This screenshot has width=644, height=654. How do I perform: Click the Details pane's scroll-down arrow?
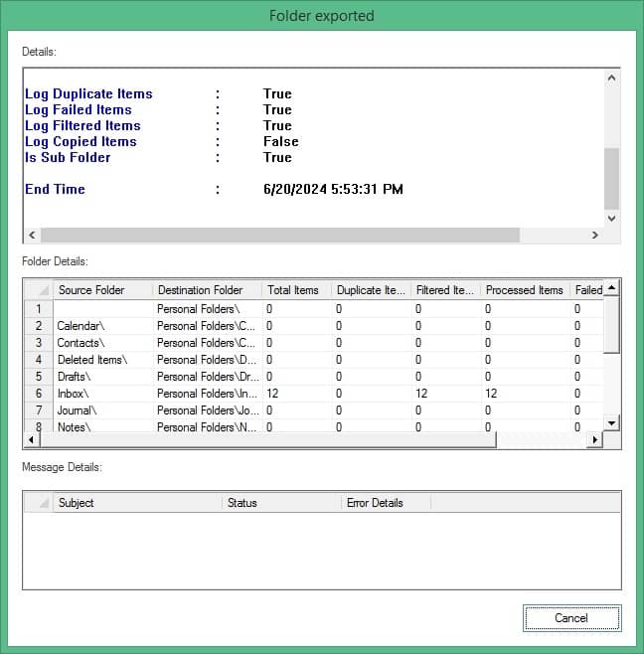click(x=611, y=218)
